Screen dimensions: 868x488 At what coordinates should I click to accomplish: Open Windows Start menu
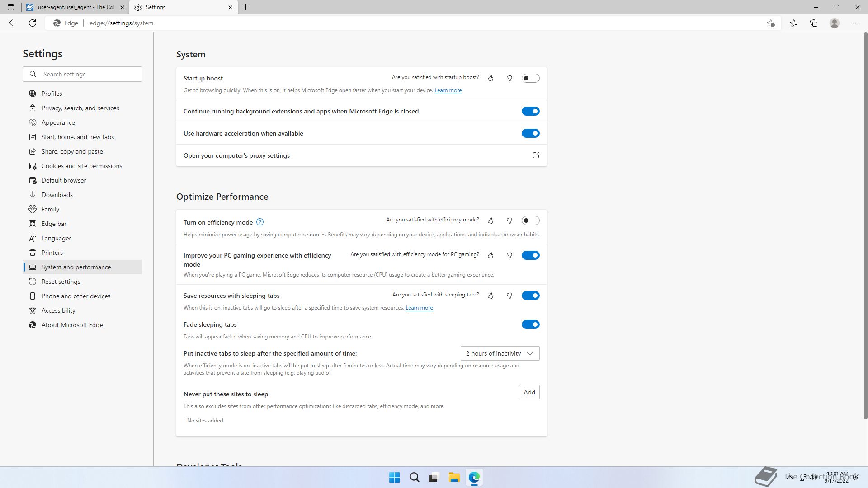pos(394,478)
